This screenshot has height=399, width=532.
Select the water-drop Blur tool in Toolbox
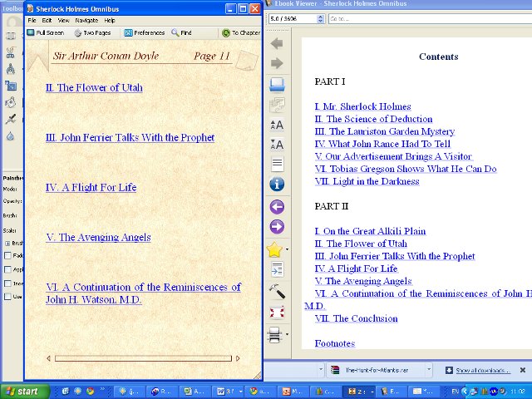[x=11, y=136]
